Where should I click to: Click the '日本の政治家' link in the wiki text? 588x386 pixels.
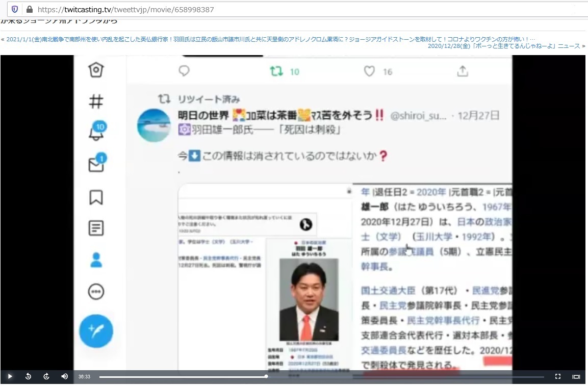484,222
